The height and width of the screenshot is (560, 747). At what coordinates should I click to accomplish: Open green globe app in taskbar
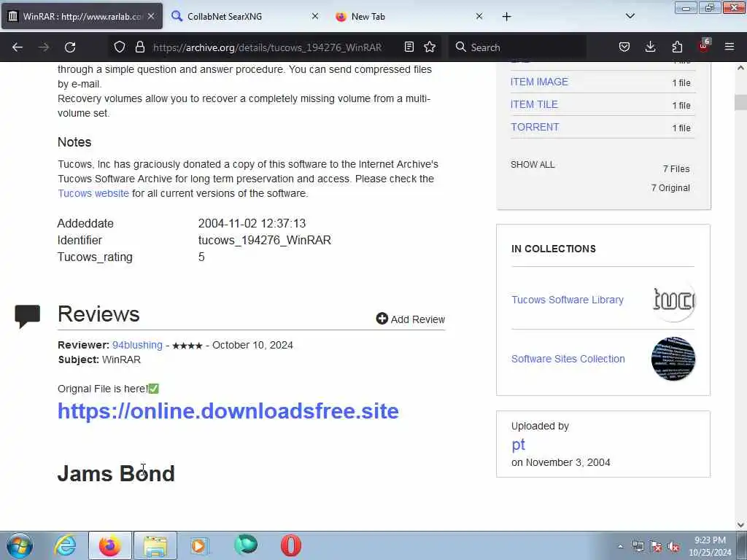246,545
